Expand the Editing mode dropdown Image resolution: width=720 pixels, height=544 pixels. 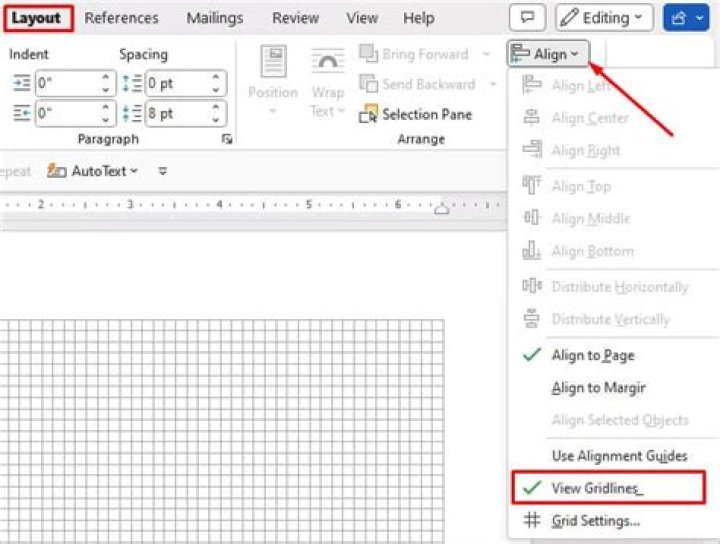605,18
